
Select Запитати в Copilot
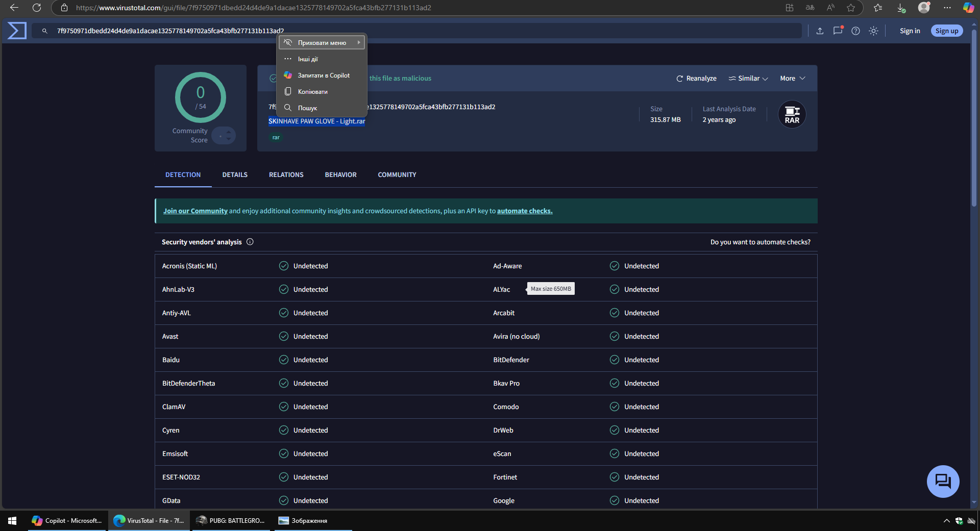[x=322, y=75]
